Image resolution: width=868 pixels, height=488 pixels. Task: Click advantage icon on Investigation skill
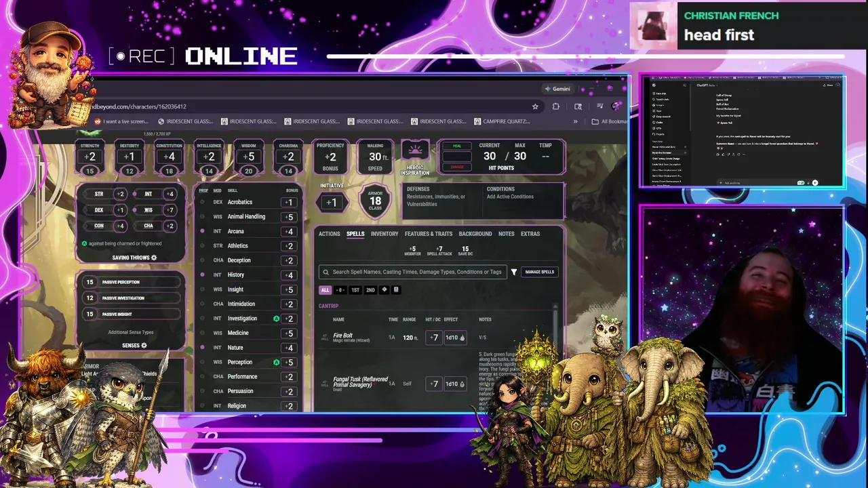pyautogui.click(x=276, y=319)
